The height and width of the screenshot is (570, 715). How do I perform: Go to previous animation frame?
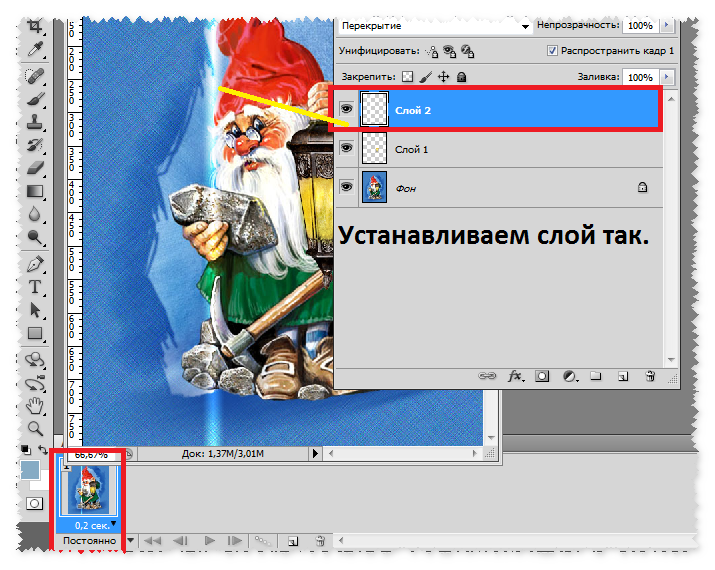point(181,541)
